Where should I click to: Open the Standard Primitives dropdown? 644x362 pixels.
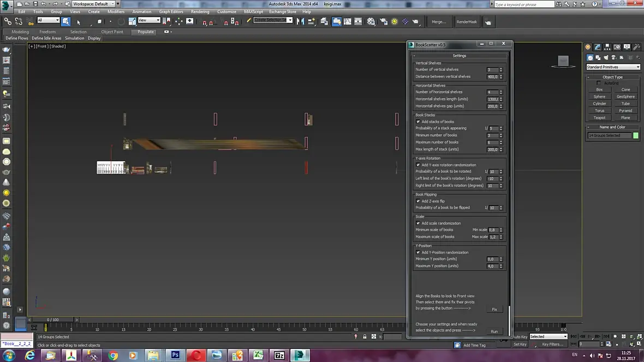click(612, 67)
